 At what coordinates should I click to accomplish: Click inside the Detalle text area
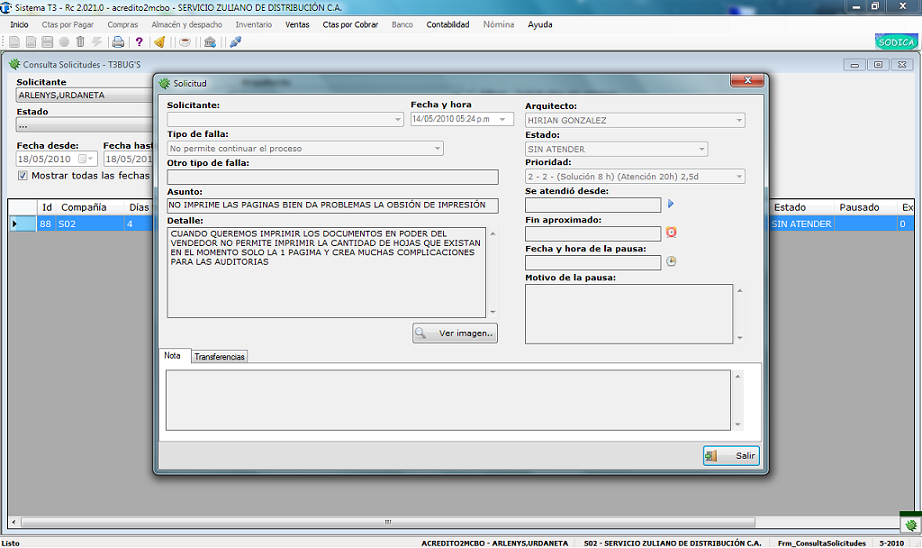[326, 272]
